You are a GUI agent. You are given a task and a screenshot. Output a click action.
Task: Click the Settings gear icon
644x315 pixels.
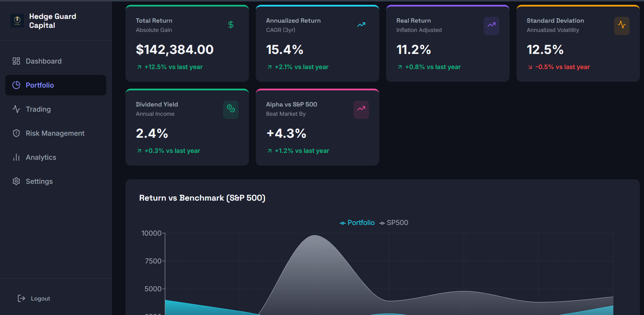coord(16,181)
